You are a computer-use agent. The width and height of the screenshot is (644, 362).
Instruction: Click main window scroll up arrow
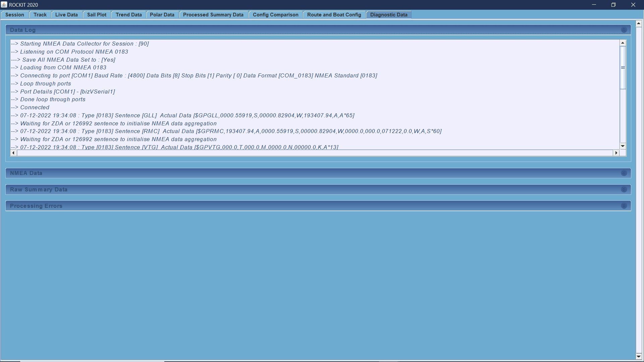pos(638,23)
